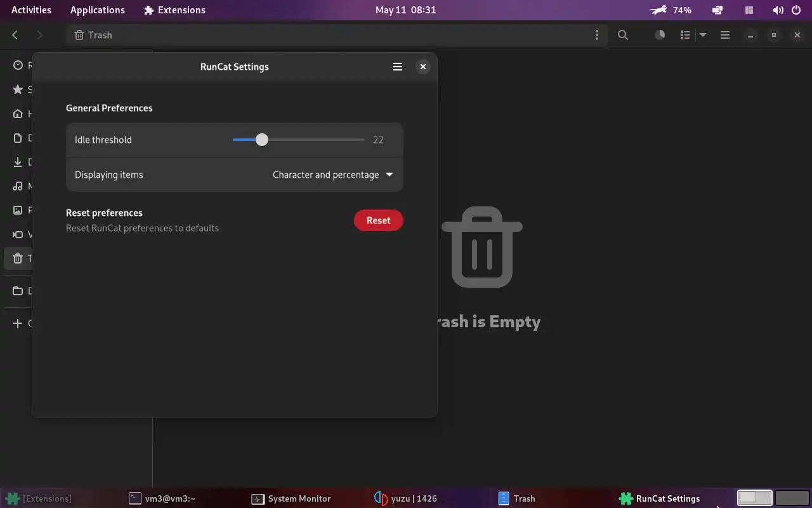Open the Extensions menu in top bar
812x508 pixels.
[x=174, y=10]
